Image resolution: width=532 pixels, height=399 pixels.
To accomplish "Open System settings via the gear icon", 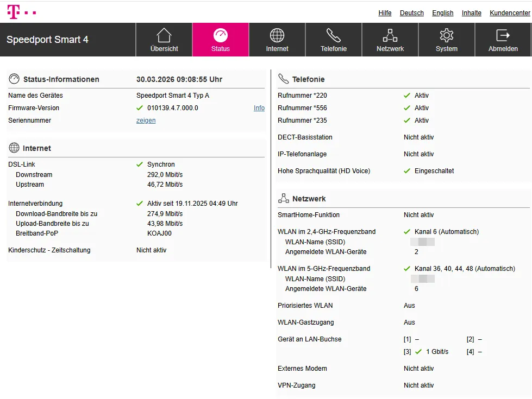I will [446, 34].
